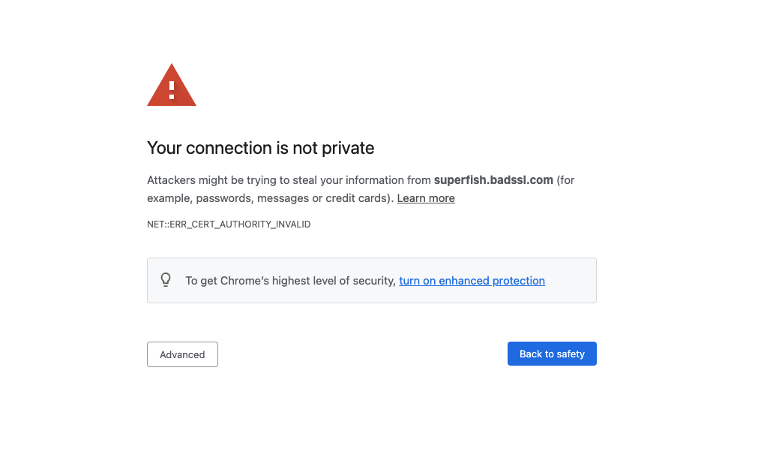Viewport: 776px width, 461px height.
Task: Click the lightbulb tip icon
Action: (166, 280)
